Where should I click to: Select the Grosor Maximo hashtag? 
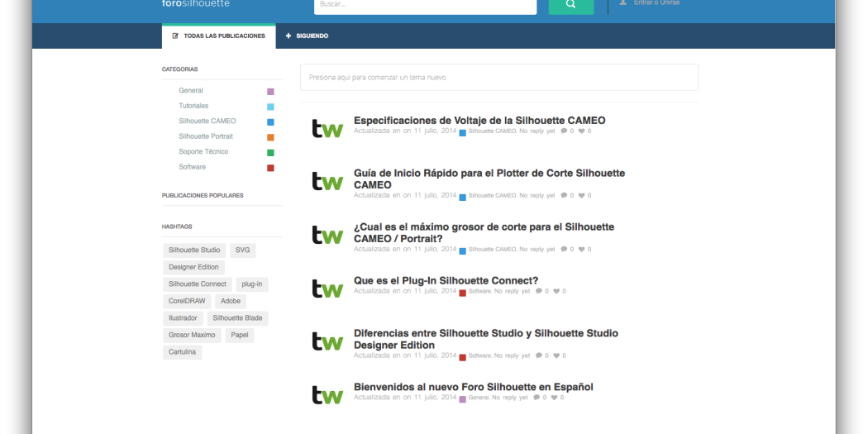pos(192,336)
